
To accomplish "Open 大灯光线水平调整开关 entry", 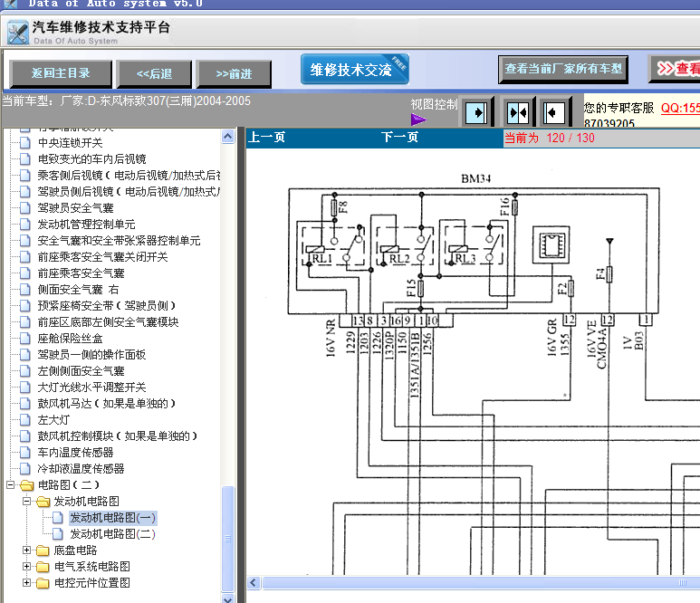I will click(x=92, y=387).
